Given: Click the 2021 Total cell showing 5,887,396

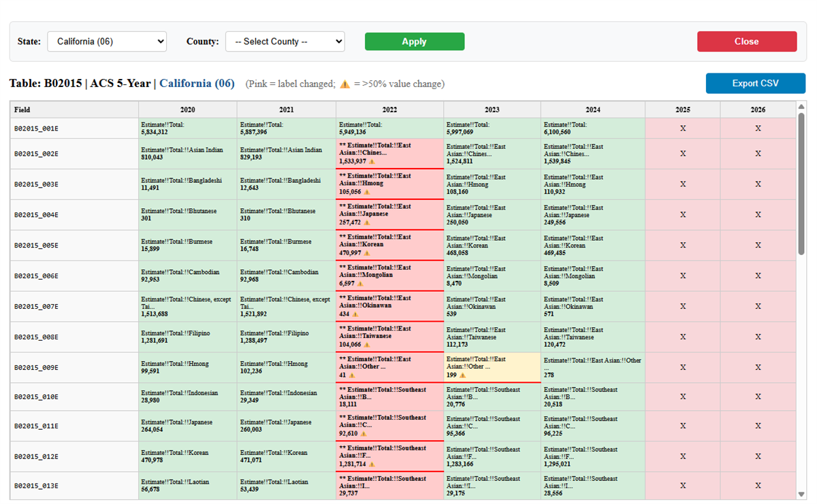Looking at the screenshot, I should (x=287, y=129).
